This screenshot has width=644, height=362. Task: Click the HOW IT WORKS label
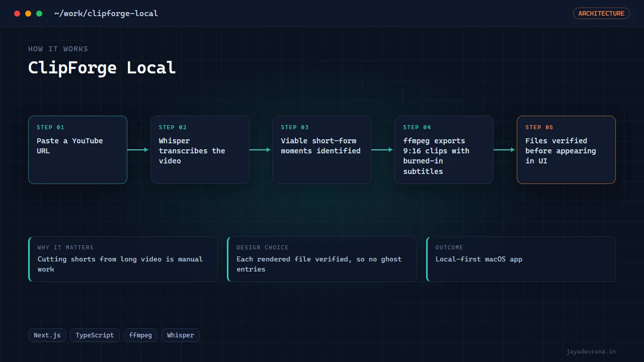tap(58, 49)
